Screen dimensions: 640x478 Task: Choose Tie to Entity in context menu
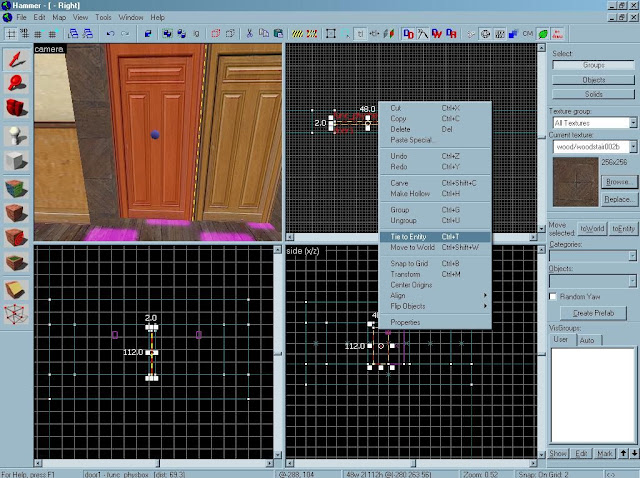(x=407, y=236)
